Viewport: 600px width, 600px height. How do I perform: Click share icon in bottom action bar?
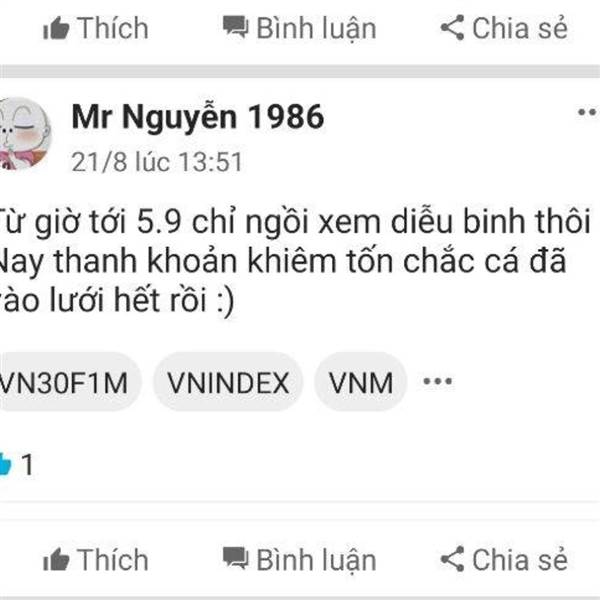(452, 559)
